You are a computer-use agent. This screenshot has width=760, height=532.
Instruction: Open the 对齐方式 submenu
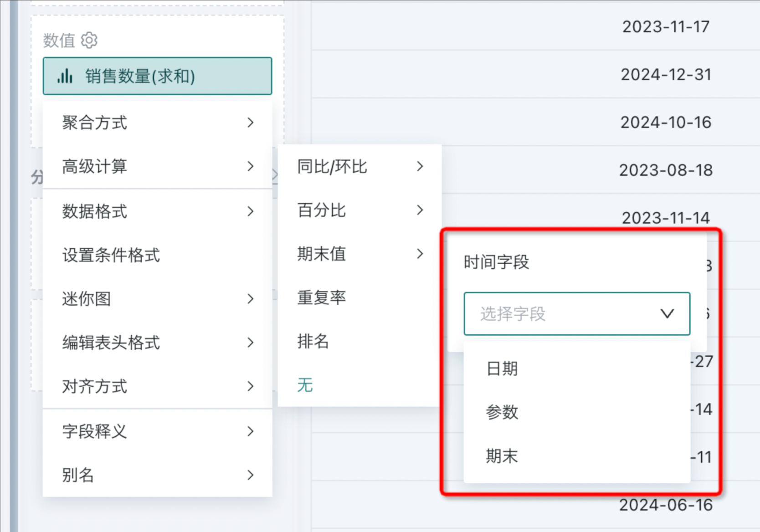(157, 386)
